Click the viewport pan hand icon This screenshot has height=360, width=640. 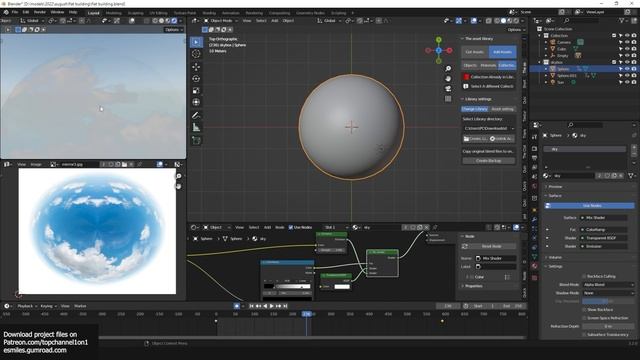coord(448,78)
